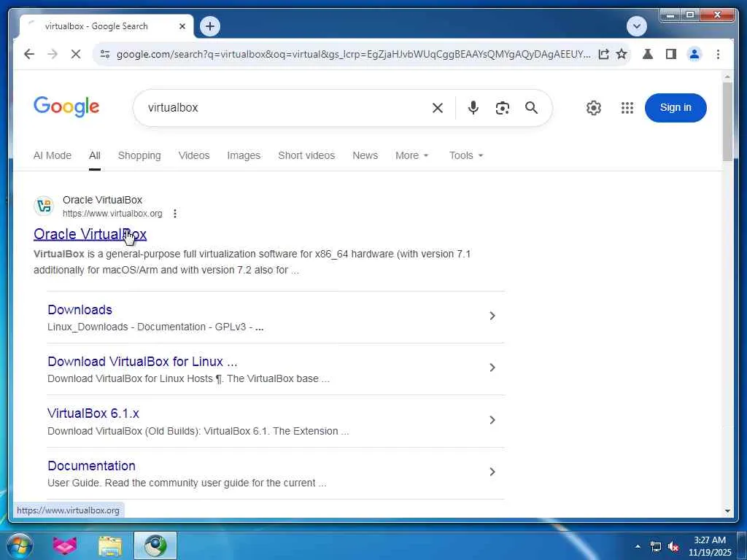
Task: Click chevron beside Download VirtualBox for Linux
Action: click(x=492, y=367)
